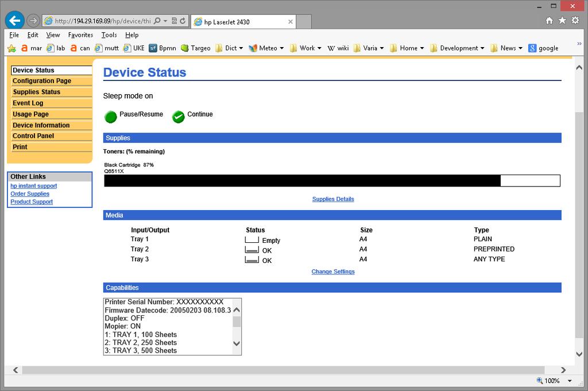
Task: Open the Targeo favorites bookmark
Action: 195,48
